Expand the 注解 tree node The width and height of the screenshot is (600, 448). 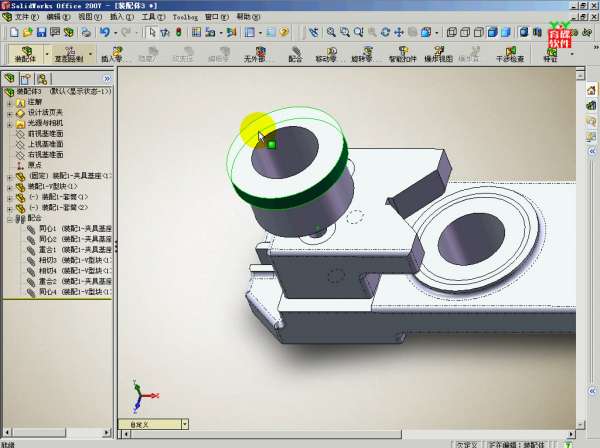[x=9, y=102]
